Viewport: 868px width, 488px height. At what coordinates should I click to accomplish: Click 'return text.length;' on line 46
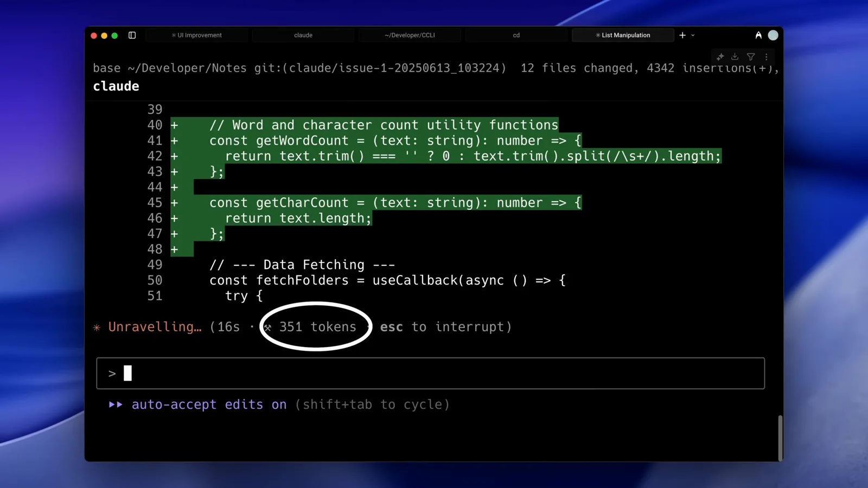click(x=298, y=218)
